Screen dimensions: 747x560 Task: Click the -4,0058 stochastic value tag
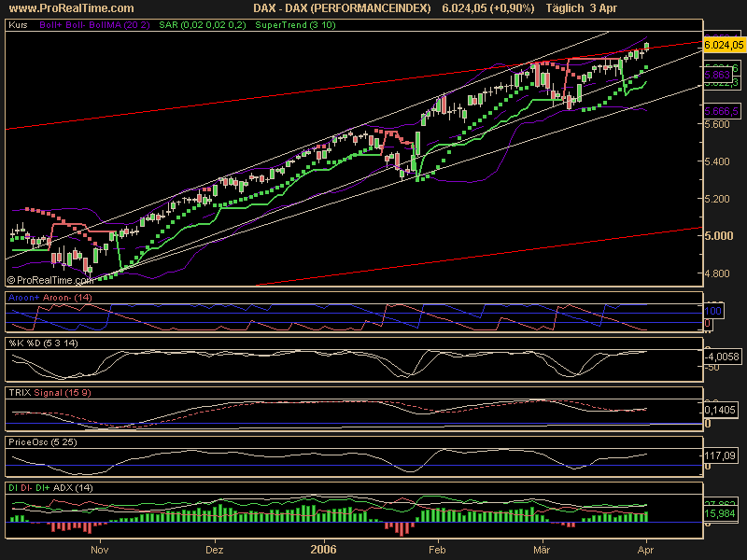click(x=722, y=357)
